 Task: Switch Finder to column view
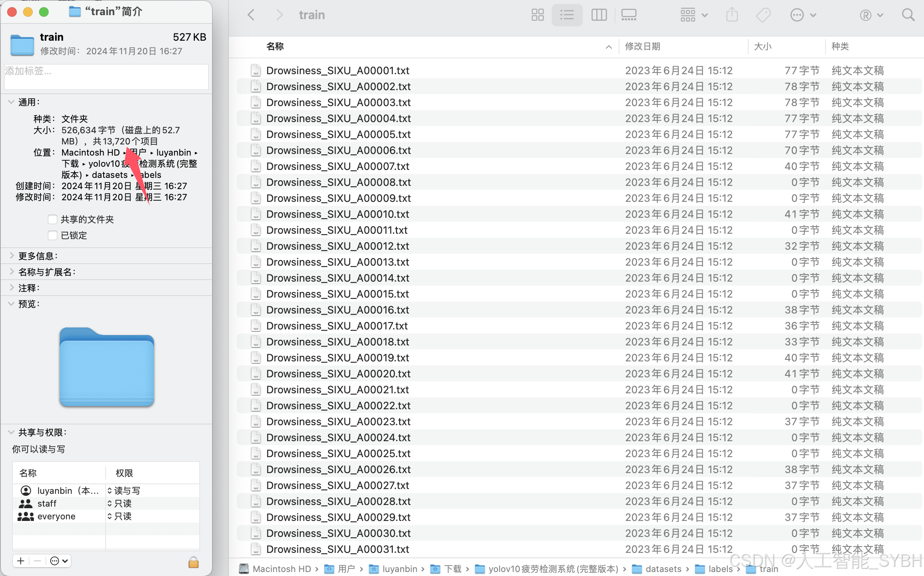[599, 15]
